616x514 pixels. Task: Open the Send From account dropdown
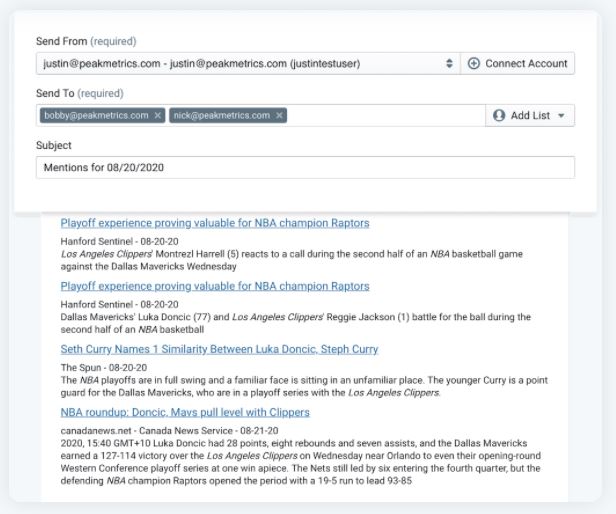pyautogui.click(x=248, y=63)
